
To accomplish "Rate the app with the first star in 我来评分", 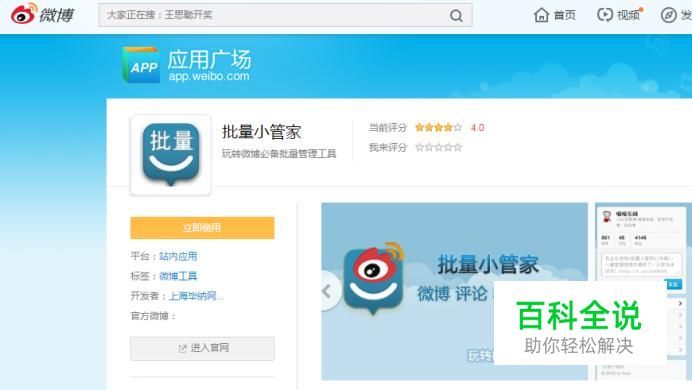I will 419,147.
